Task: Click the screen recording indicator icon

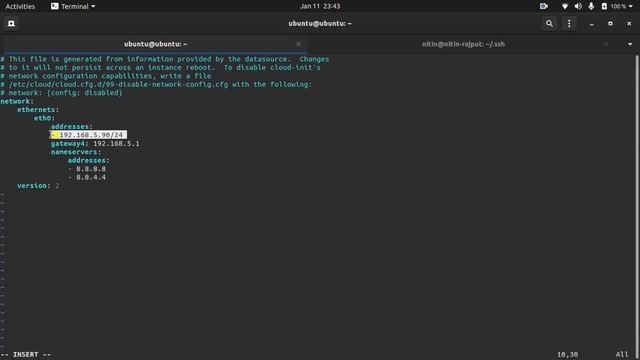Action: click(x=544, y=6)
